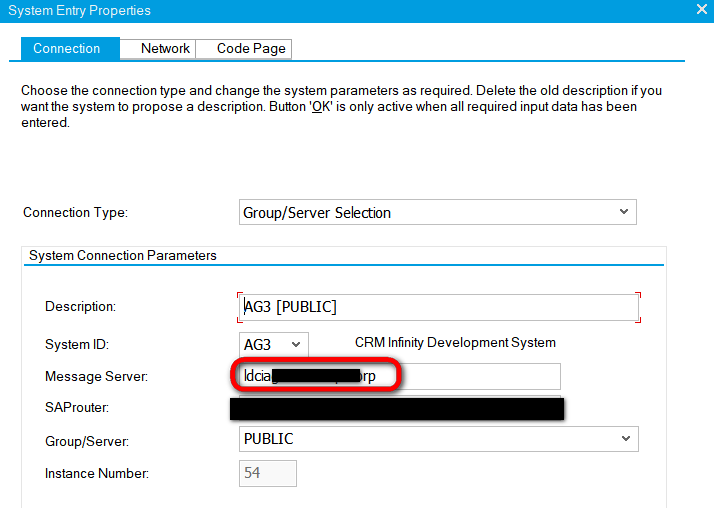
Task: Click the Message Server input field
Action: [x=399, y=376]
